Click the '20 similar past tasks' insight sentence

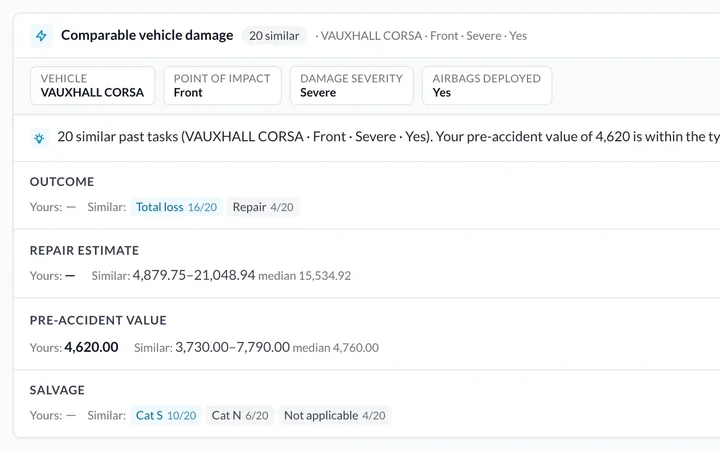pos(388,137)
